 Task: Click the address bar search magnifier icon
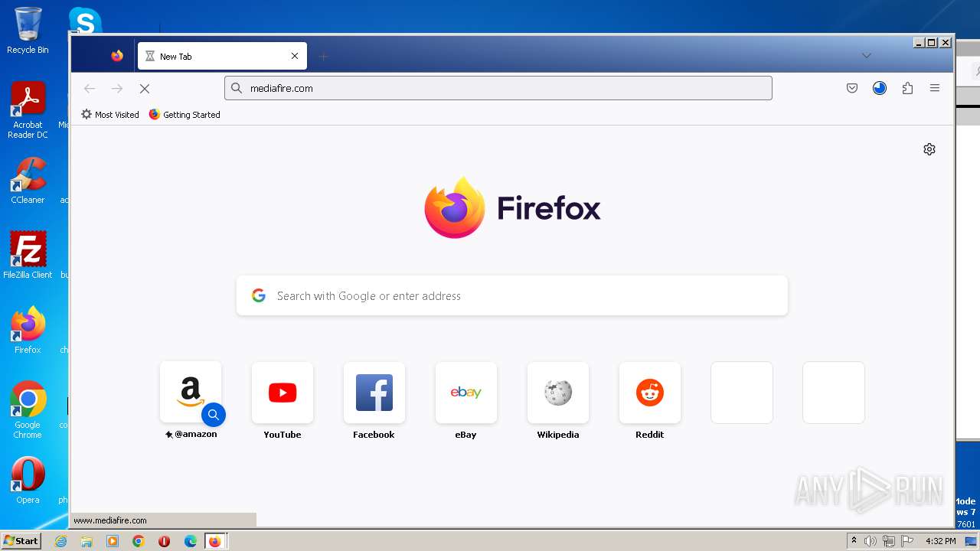pyautogui.click(x=237, y=88)
